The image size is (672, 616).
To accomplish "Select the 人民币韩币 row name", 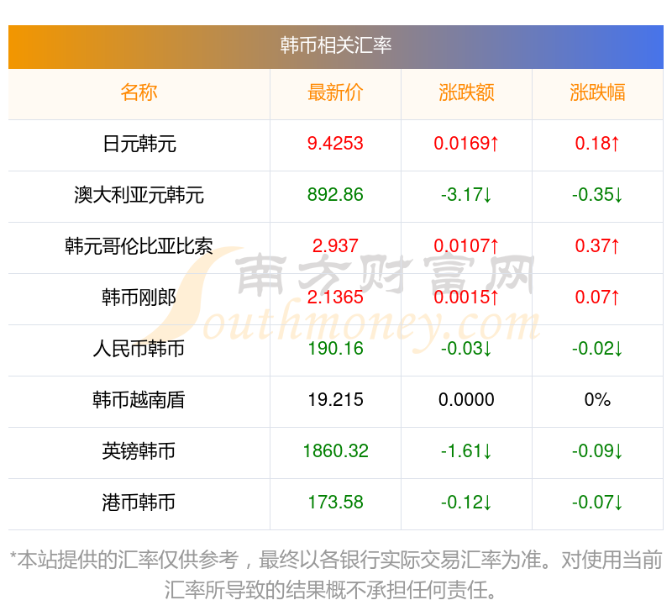I will [139, 349].
